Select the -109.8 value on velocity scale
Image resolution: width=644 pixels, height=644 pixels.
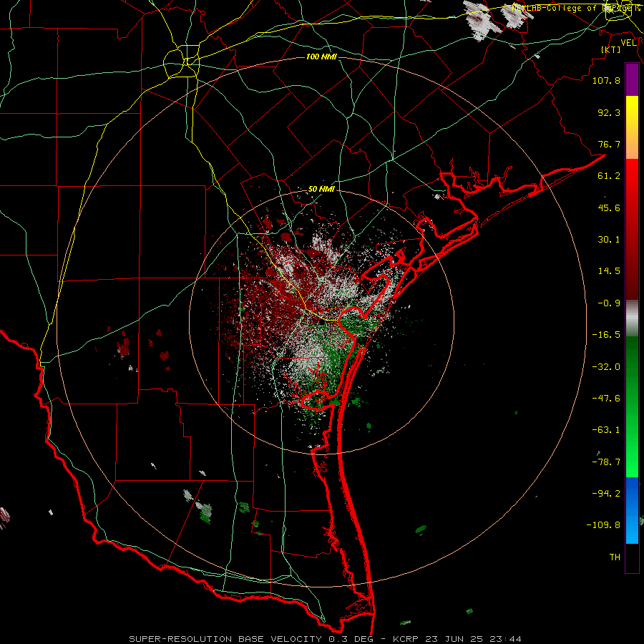tap(603, 525)
